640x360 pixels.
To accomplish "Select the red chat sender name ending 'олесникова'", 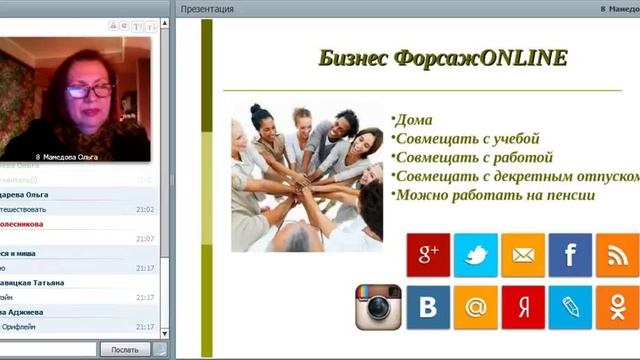I will click(22, 224).
